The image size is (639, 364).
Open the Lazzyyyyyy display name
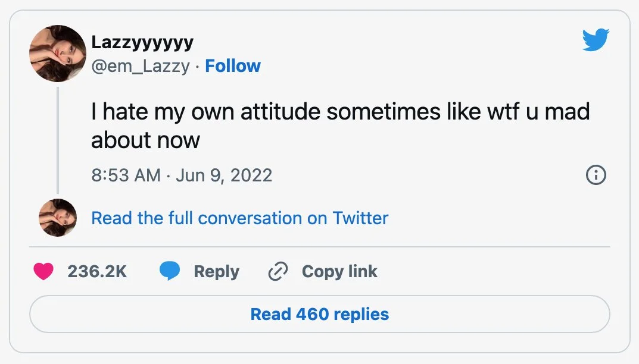tap(142, 43)
